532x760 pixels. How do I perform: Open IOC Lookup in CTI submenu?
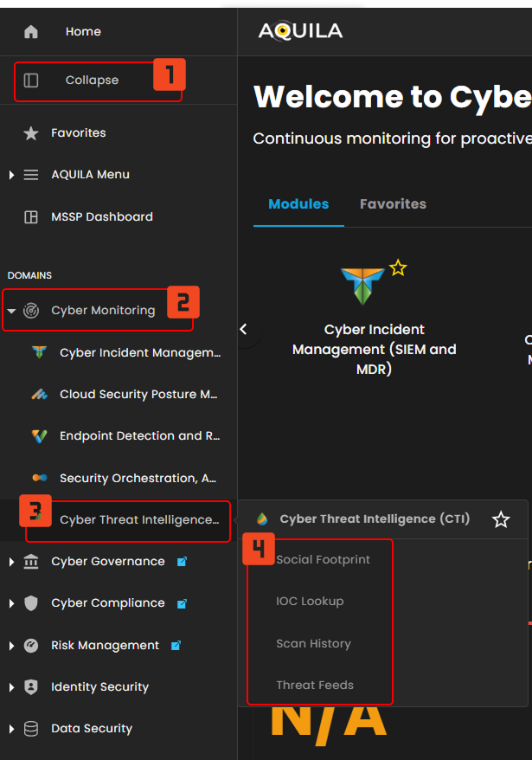(310, 602)
